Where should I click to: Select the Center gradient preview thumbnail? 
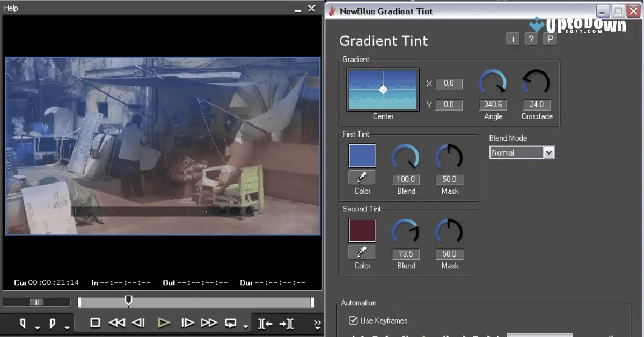click(382, 89)
